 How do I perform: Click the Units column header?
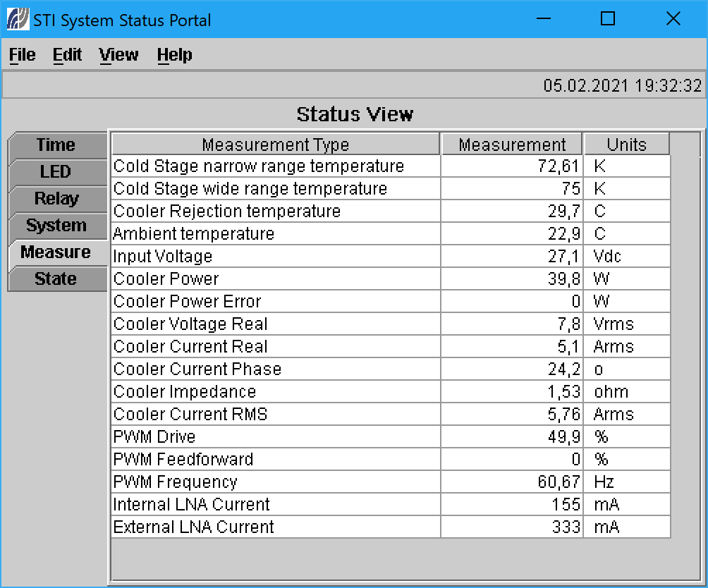click(x=627, y=145)
